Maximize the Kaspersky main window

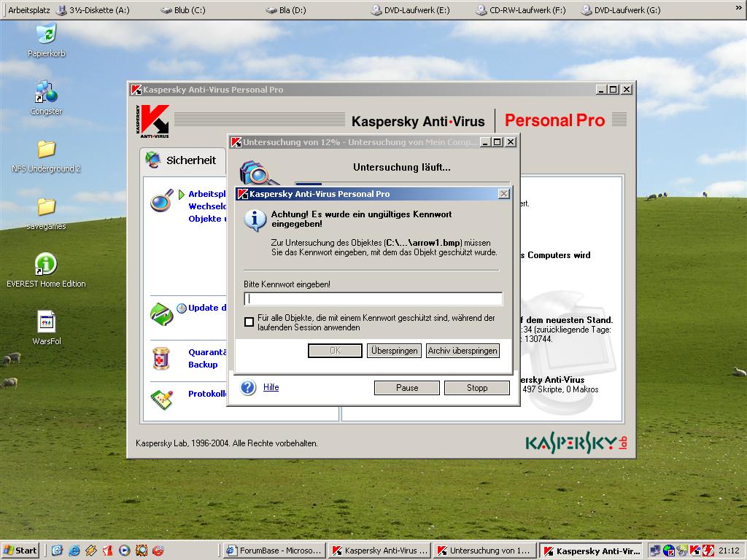pos(614,90)
